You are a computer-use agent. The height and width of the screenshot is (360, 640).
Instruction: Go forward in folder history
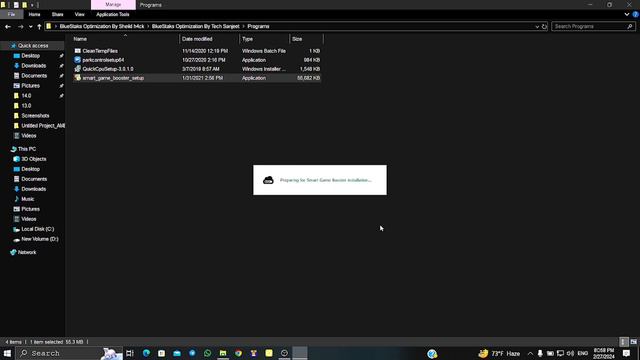coord(20,27)
